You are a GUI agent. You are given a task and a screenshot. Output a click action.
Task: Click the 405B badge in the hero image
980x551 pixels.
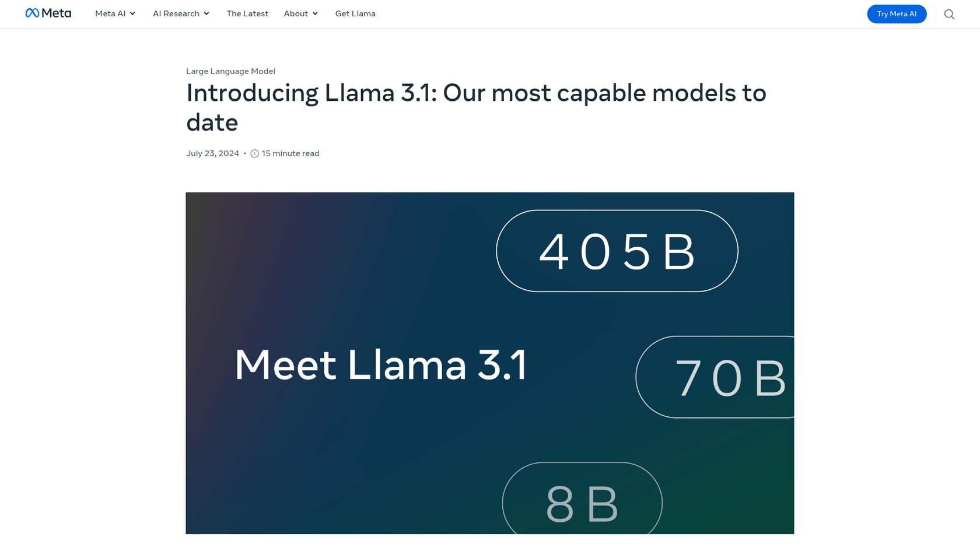click(617, 250)
